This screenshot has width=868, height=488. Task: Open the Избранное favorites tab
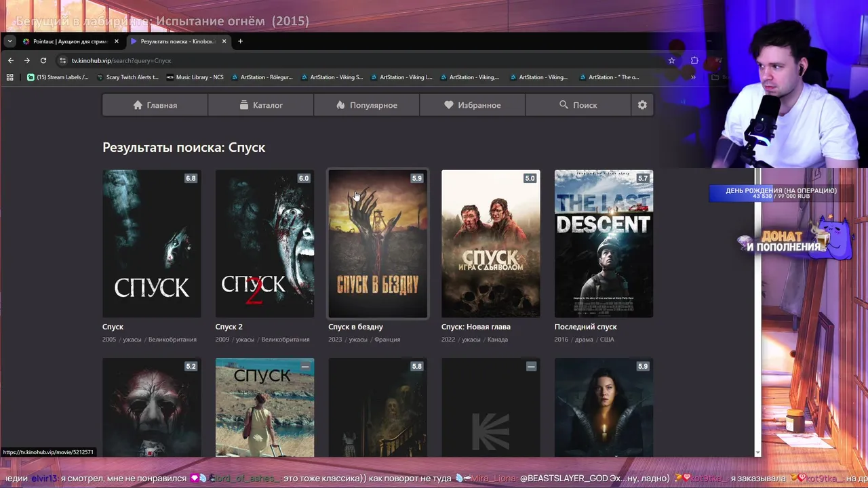473,105
